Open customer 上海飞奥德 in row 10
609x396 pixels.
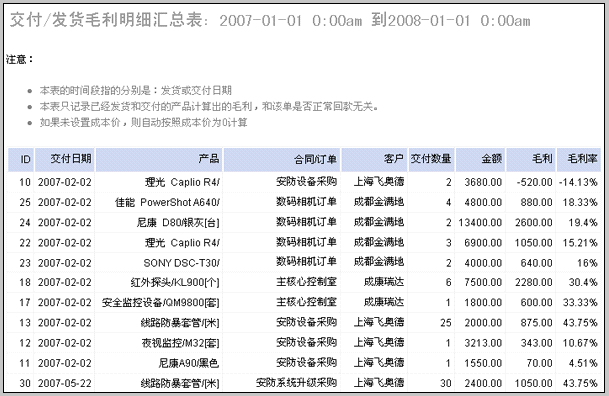(379, 181)
